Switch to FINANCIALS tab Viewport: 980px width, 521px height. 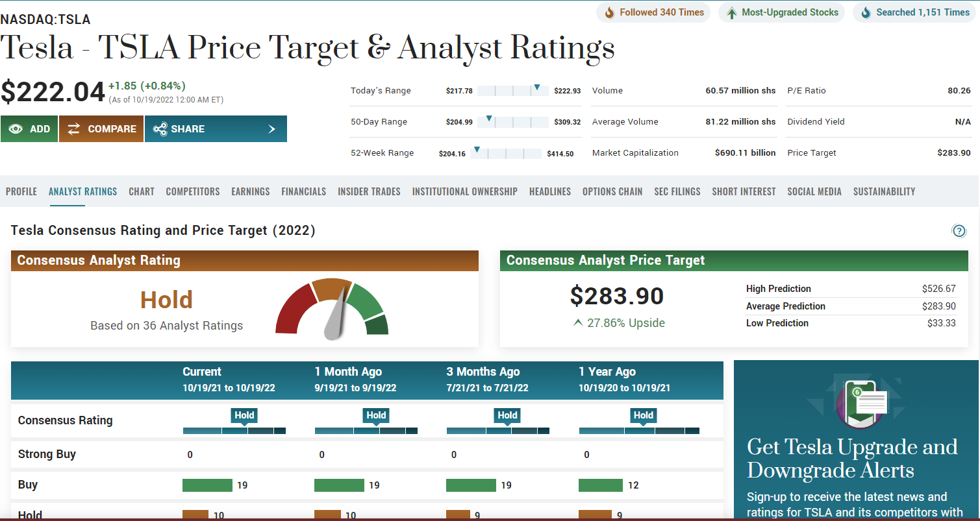coord(304,191)
